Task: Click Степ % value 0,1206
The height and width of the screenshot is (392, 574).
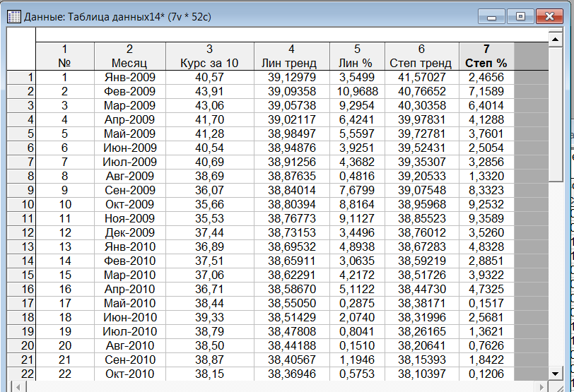Action: 486,374
